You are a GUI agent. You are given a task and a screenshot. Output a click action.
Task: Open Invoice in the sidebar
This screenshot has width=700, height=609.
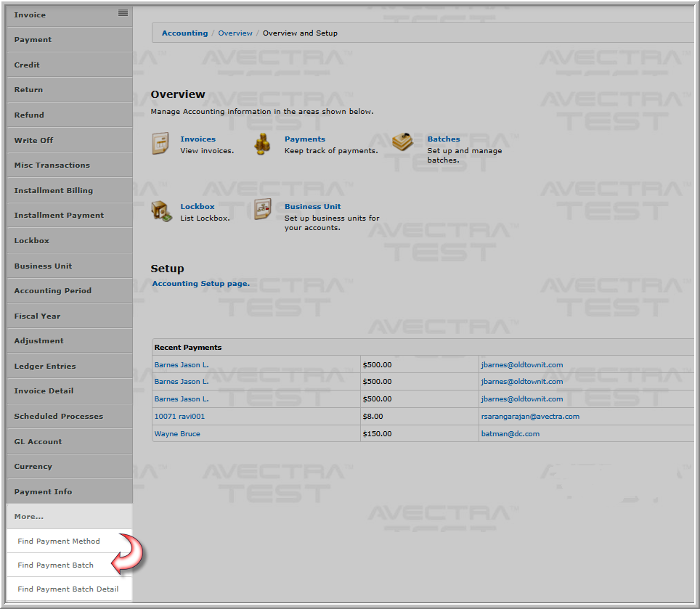coord(70,15)
